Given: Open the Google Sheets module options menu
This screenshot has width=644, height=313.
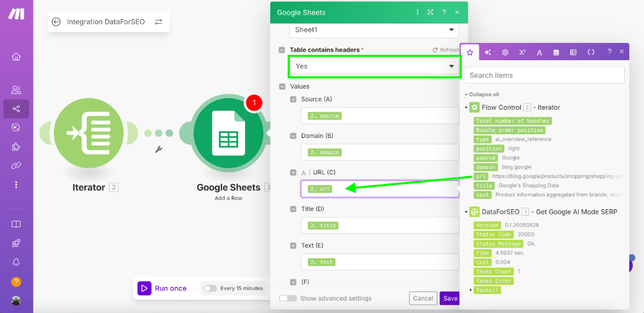Looking at the screenshot, I should pyautogui.click(x=418, y=12).
